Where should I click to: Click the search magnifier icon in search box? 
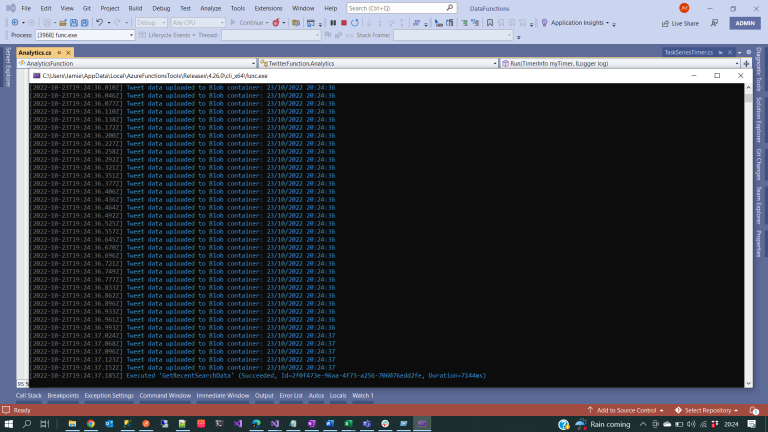point(450,8)
